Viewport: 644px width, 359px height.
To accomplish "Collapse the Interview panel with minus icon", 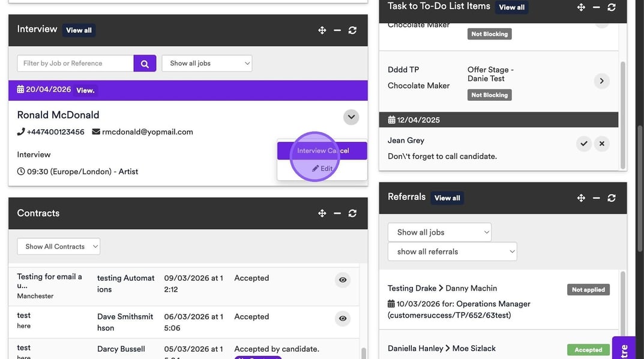I will (337, 30).
